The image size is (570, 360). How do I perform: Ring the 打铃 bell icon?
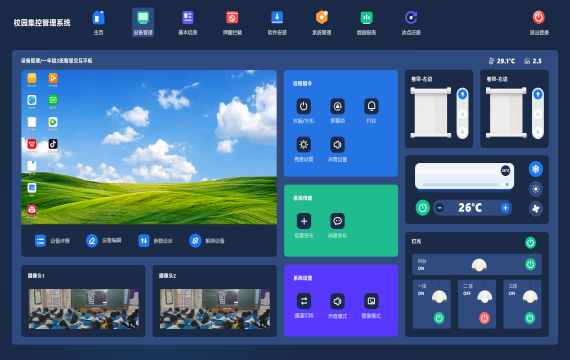click(x=371, y=107)
